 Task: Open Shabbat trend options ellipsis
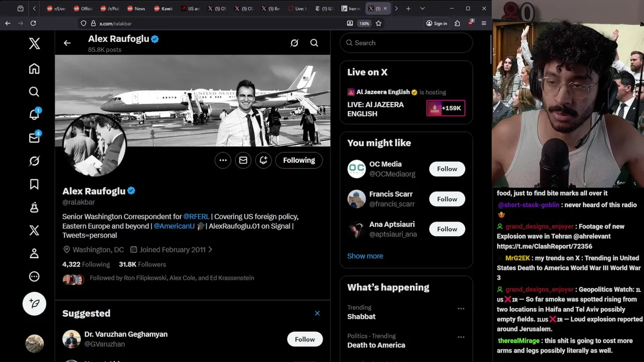461,309
